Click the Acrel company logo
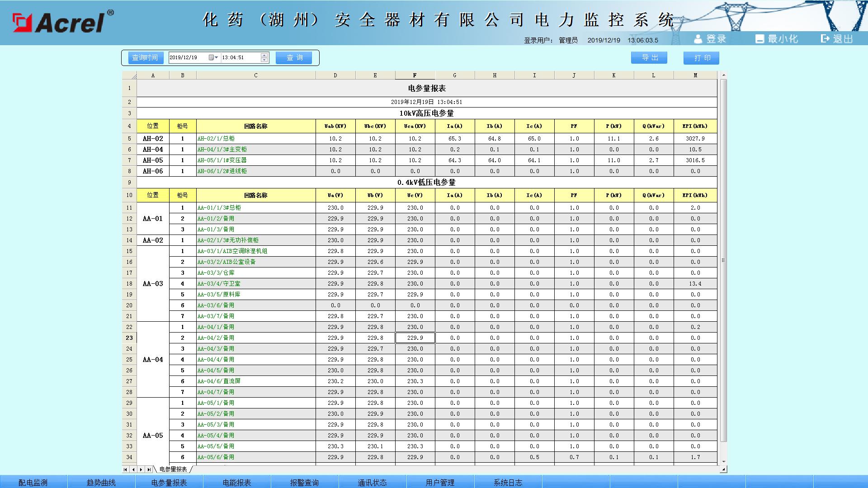868x488 pixels. coord(63,21)
